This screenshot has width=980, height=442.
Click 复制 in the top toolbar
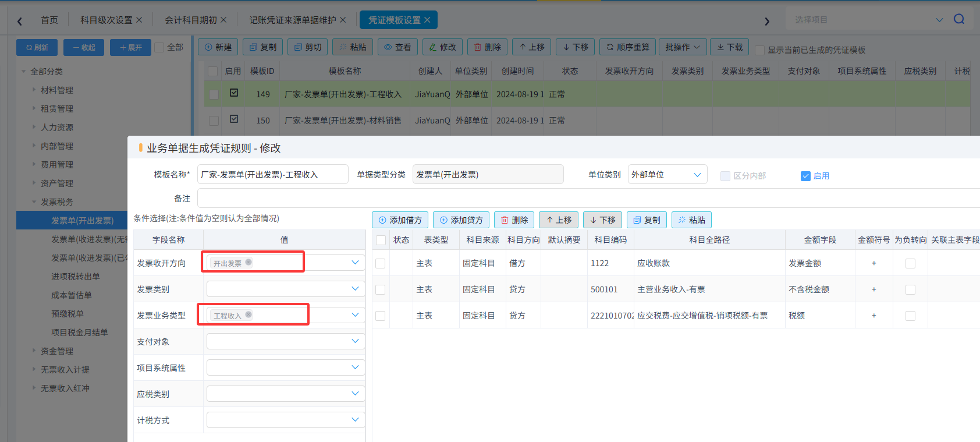(263, 47)
